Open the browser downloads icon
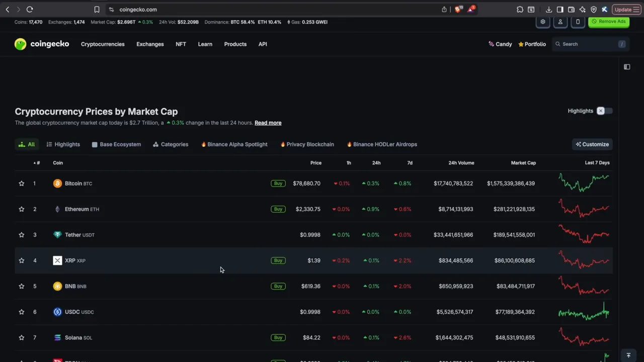Screen dimensions: 644x362 click(549, 10)
